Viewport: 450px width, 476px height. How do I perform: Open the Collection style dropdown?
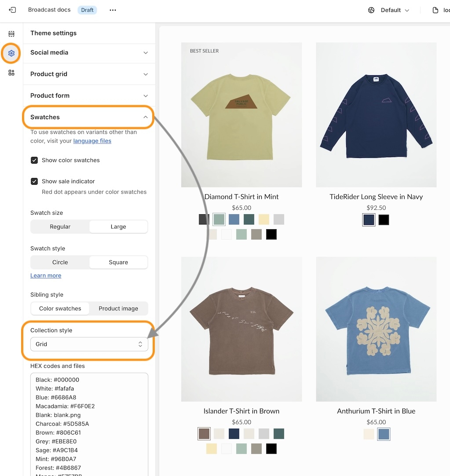click(89, 344)
